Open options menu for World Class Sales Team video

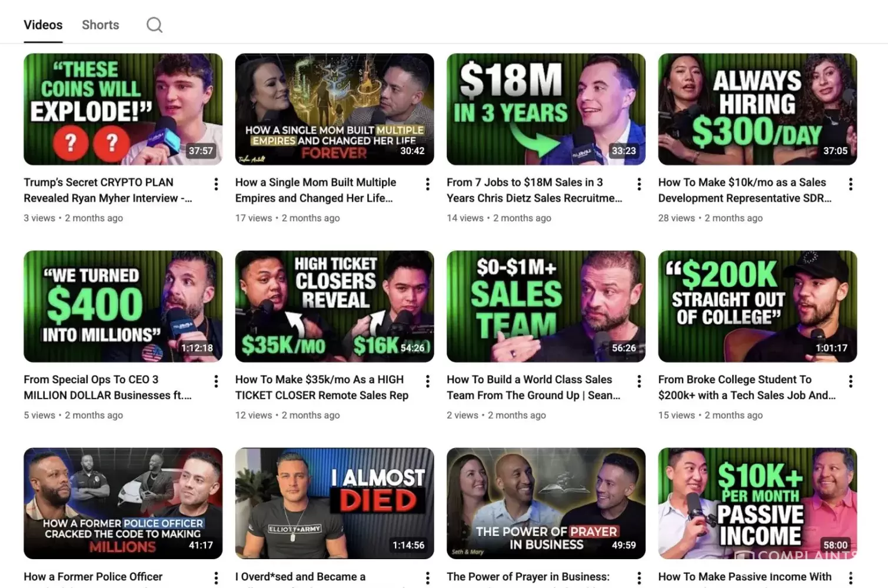pyautogui.click(x=639, y=381)
